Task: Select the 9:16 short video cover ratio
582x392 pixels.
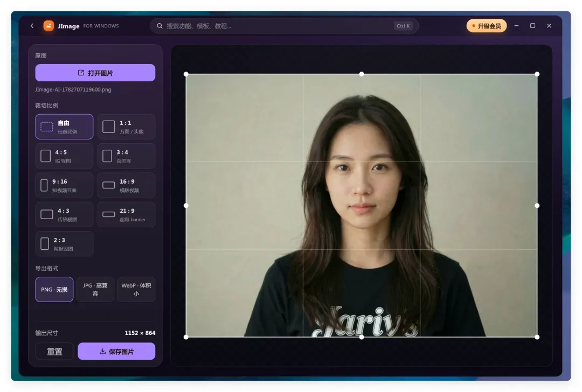Action: 64,185
